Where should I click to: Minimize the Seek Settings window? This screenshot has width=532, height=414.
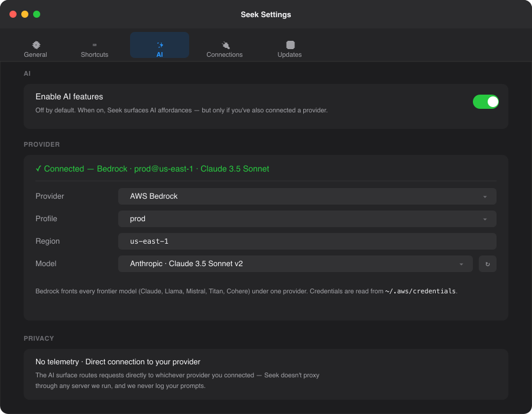tap(25, 14)
